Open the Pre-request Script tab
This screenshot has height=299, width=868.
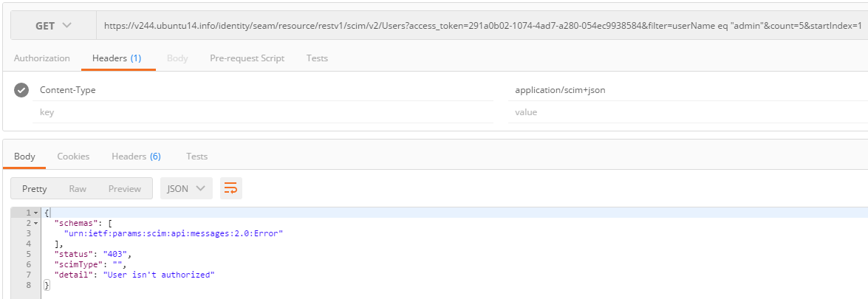pos(247,58)
